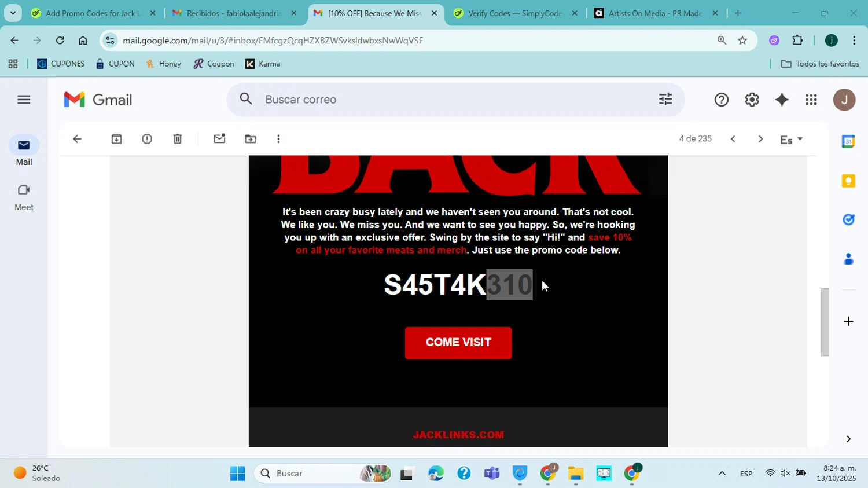Image resolution: width=868 pixels, height=488 pixels.
Task: Open Coupon bookmark
Action: [214, 64]
